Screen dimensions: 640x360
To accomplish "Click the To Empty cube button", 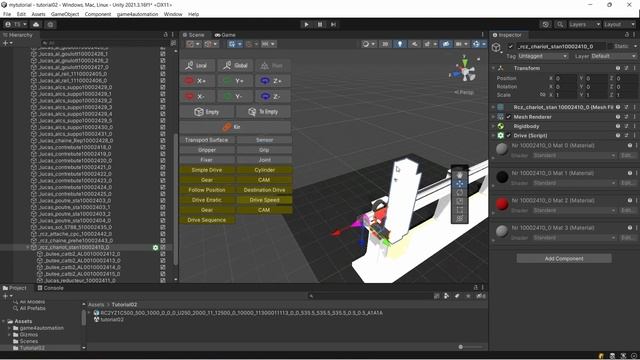I will [x=264, y=112].
